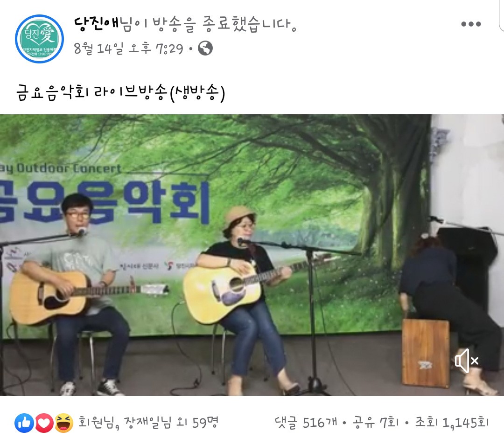The width and height of the screenshot is (504, 445).
Task: Open the 공유 7회 shares list
Action: tap(375, 422)
